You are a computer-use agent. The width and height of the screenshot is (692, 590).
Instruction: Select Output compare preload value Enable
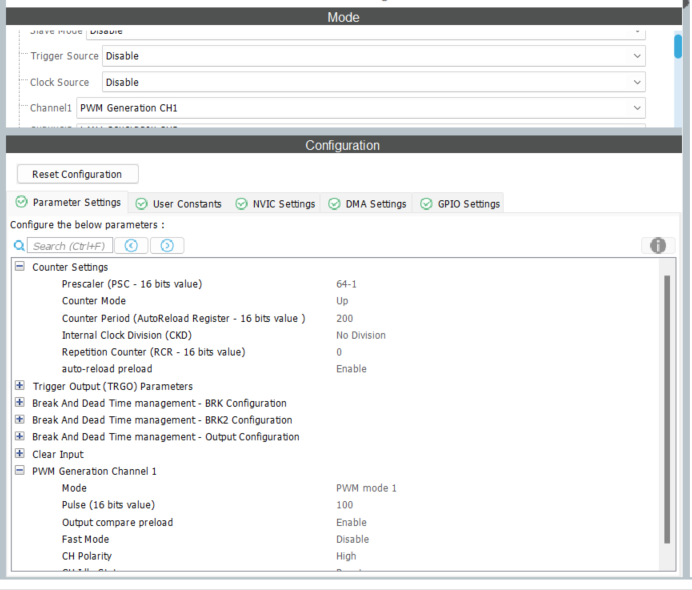(351, 522)
